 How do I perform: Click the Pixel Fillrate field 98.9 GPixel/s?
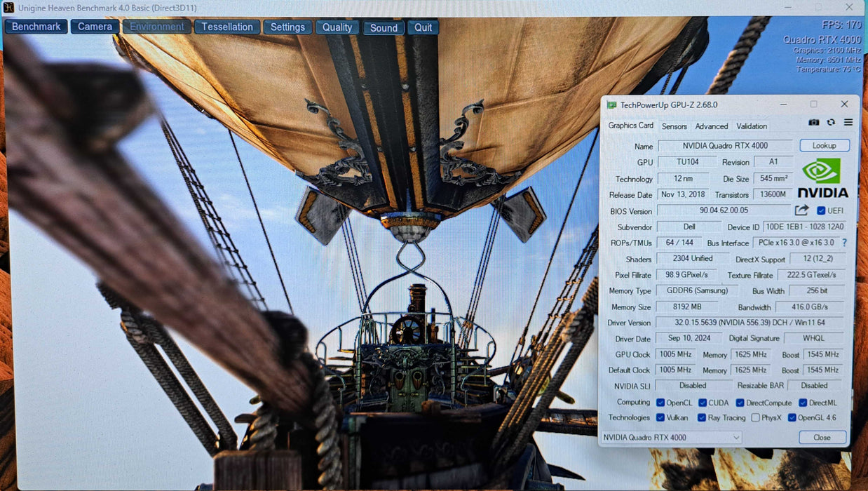pyautogui.click(x=686, y=274)
